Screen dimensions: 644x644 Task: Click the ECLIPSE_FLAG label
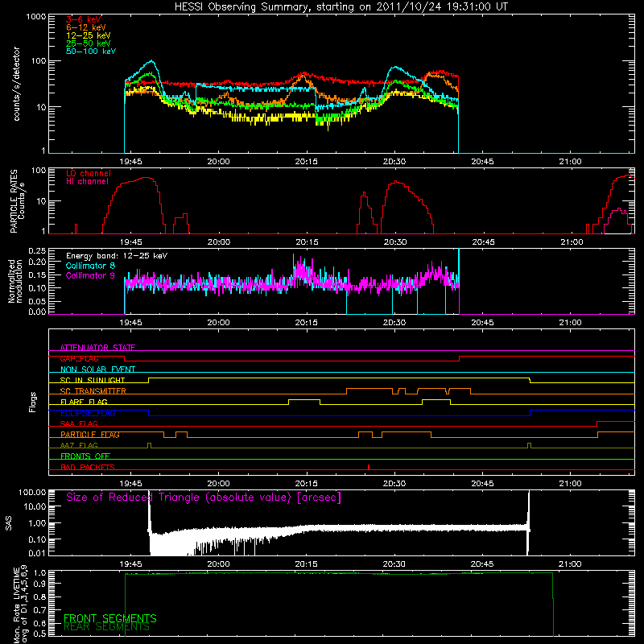[x=88, y=413]
